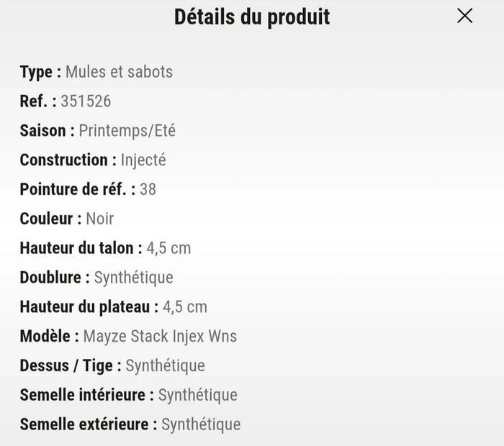504x446 pixels.
Task: Click the platform height value next to "Hauteur du plateau"
Action: click(185, 306)
